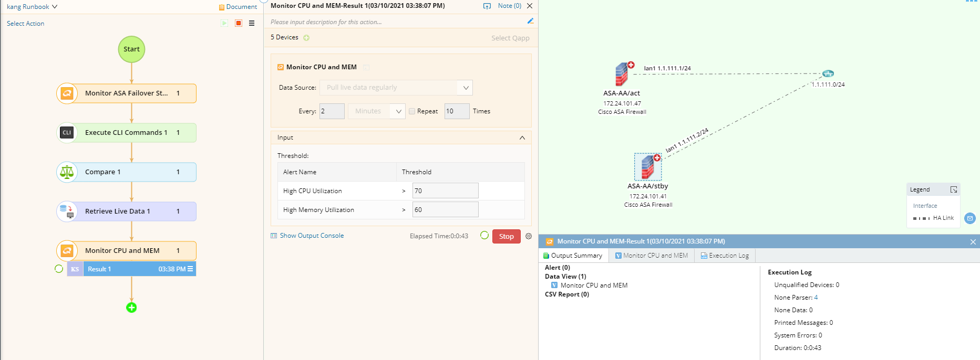
Task: Switch to Execution Log tab
Action: point(725,256)
